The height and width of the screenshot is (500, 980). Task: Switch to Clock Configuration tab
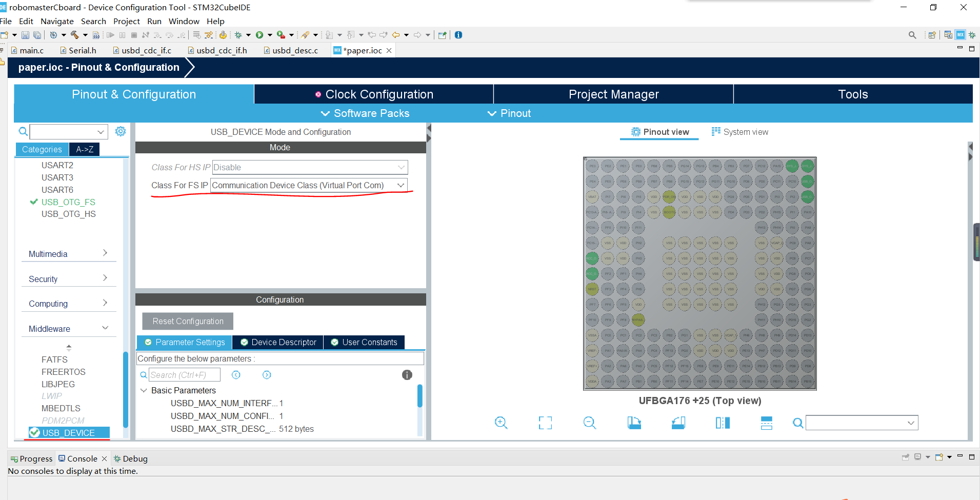click(x=374, y=94)
